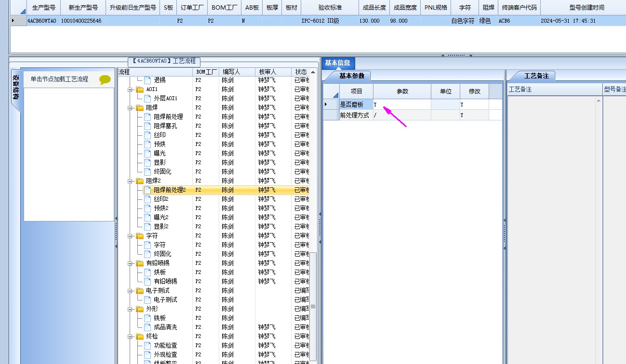Click the parameter grid select-all corner
The height and width of the screenshot is (364, 626).
tap(331, 91)
